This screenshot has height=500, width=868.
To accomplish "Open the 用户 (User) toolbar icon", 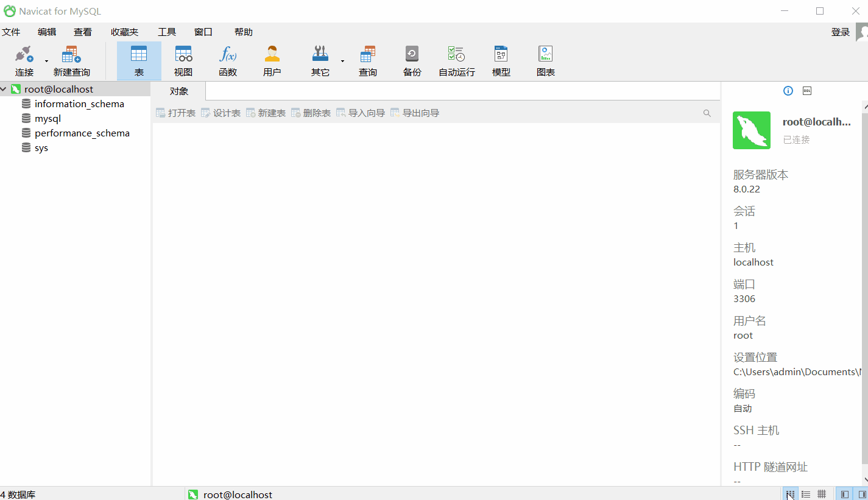I will (x=272, y=54).
